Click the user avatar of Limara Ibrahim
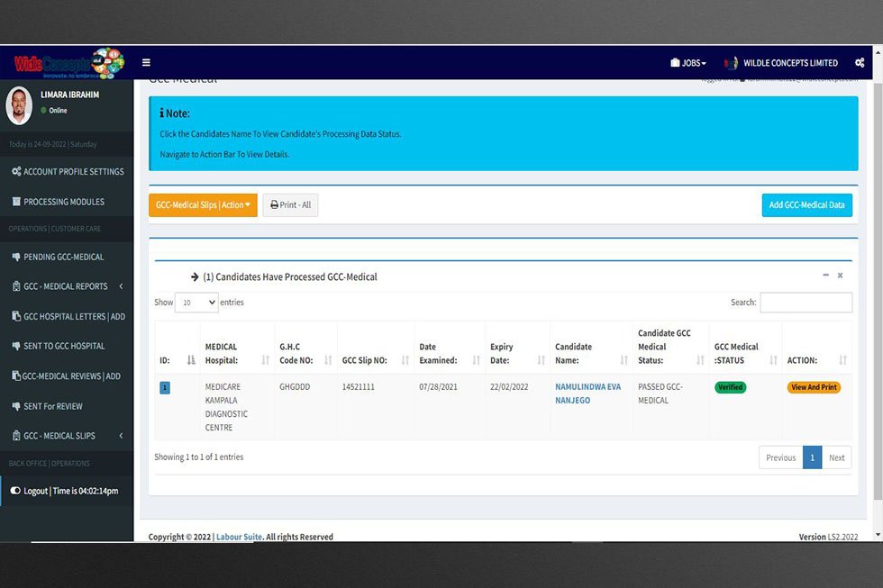883x588 pixels. click(x=19, y=105)
